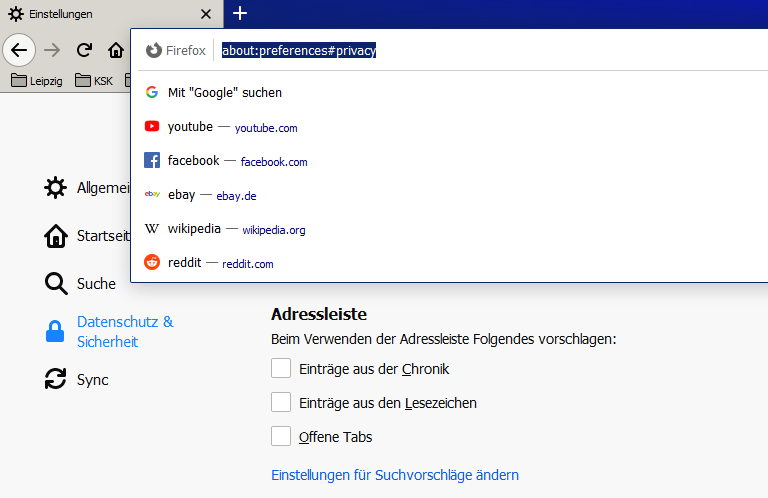
Task: Open Datenschutz & Sicherheit category
Action: click(x=109, y=332)
